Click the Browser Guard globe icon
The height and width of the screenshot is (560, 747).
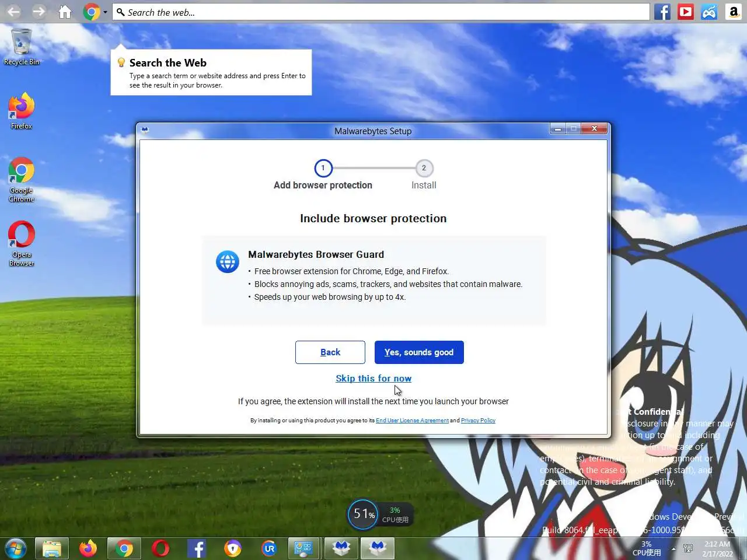coord(228,262)
